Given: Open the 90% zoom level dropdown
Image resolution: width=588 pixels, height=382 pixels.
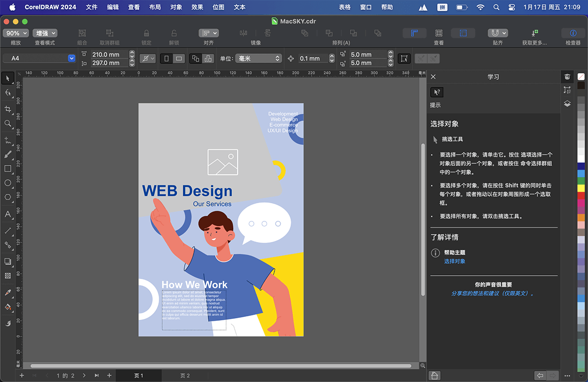Looking at the screenshot, I should click(x=16, y=33).
